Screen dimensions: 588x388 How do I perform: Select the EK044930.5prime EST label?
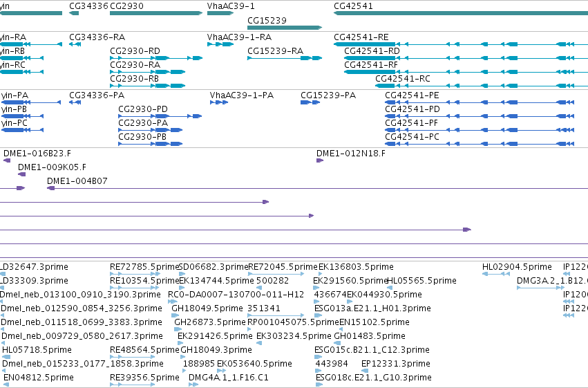(384, 295)
